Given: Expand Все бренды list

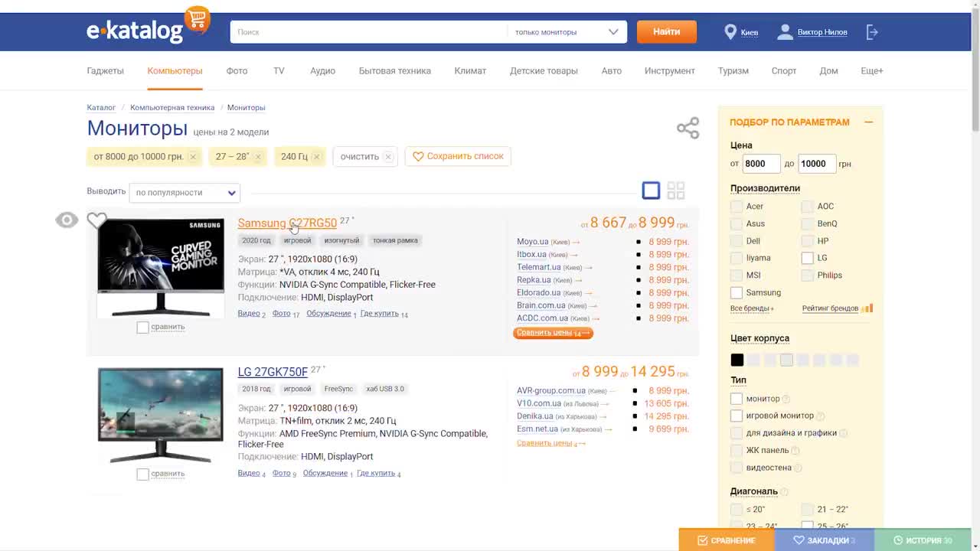Looking at the screenshot, I should (752, 308).
